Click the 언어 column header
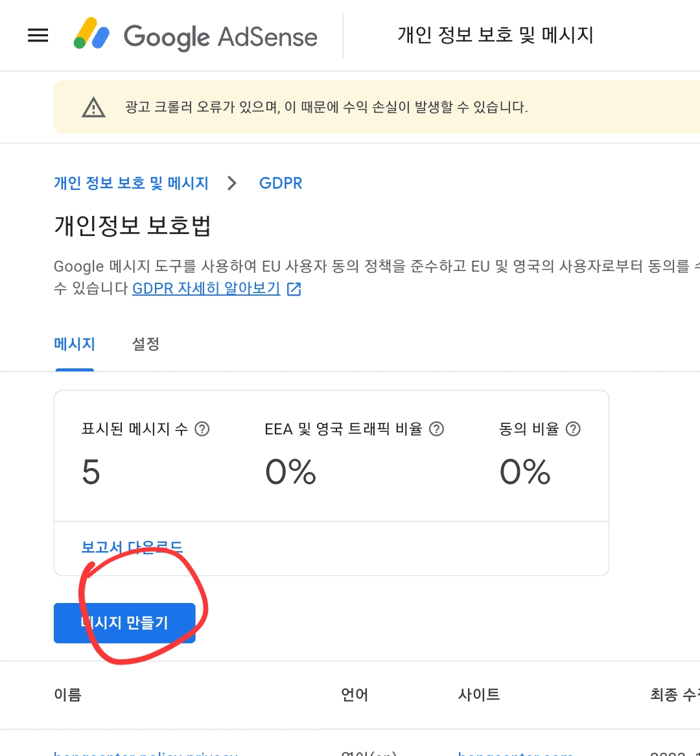 (355, 694)
